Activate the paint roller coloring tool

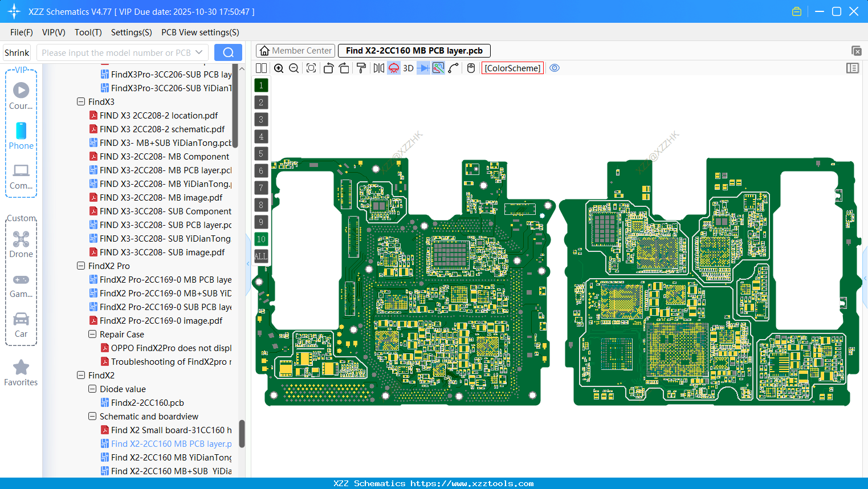pos(361,68)
